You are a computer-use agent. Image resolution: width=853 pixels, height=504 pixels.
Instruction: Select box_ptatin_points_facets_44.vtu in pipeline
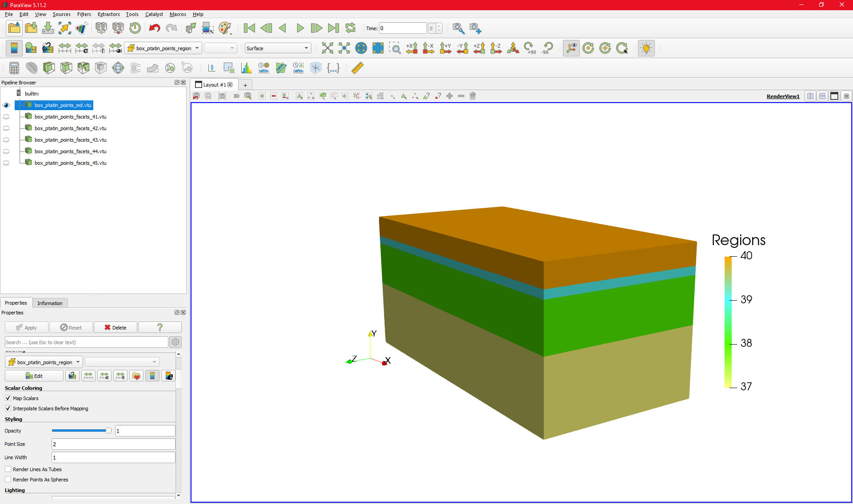pos(70,151)
